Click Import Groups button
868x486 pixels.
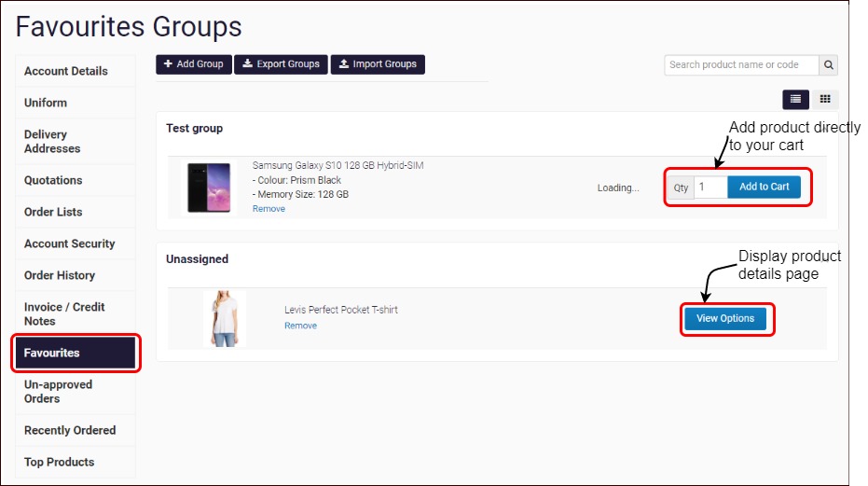click(378, 64)
